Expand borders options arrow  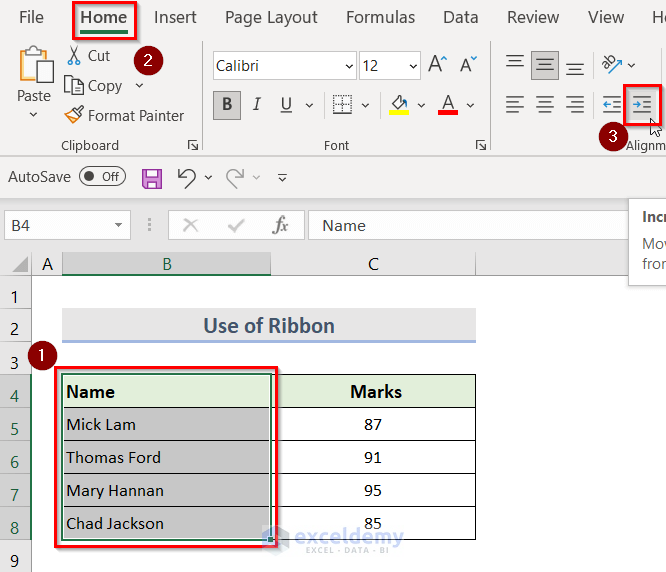[365, 105]
